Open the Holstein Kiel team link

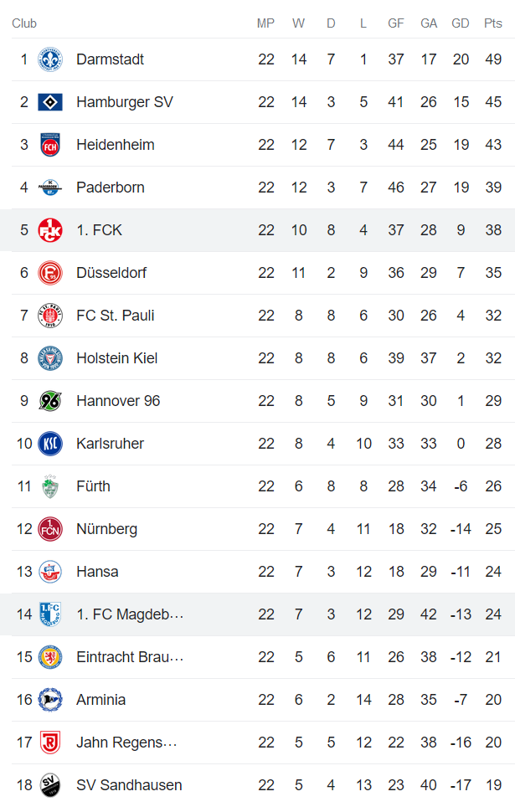(116, 358)
